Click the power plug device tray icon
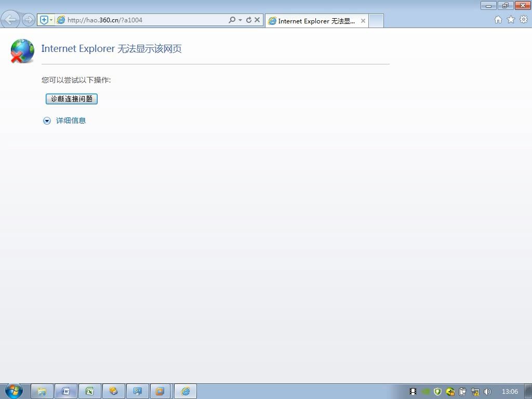This screenshot has width=532, height=399. (462, 392)
